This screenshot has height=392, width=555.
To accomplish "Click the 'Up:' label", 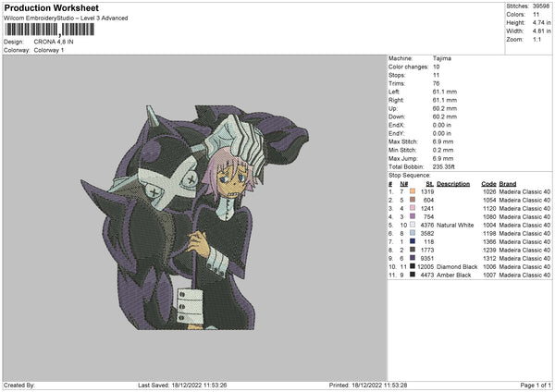I will pos(393,108).
